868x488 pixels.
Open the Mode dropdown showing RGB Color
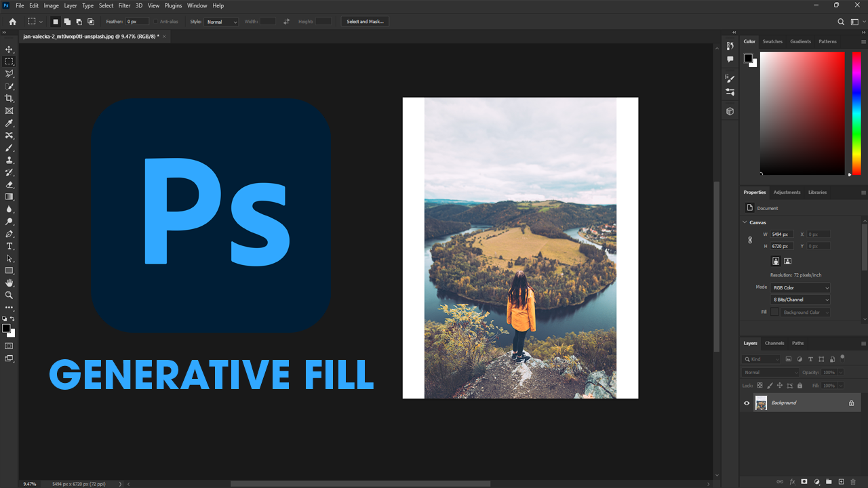pos(800,287)
